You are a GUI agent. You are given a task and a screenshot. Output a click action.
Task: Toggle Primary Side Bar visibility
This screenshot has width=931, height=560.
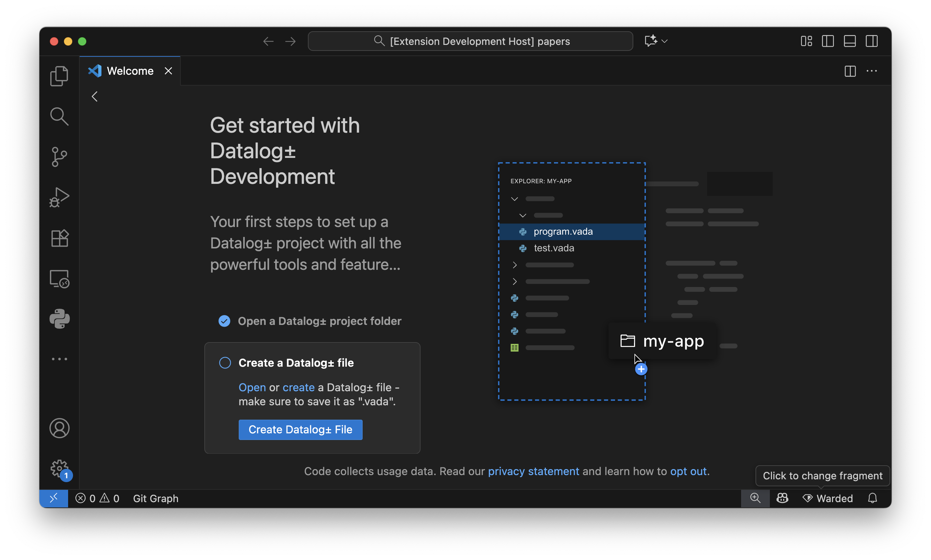(827, 41)
